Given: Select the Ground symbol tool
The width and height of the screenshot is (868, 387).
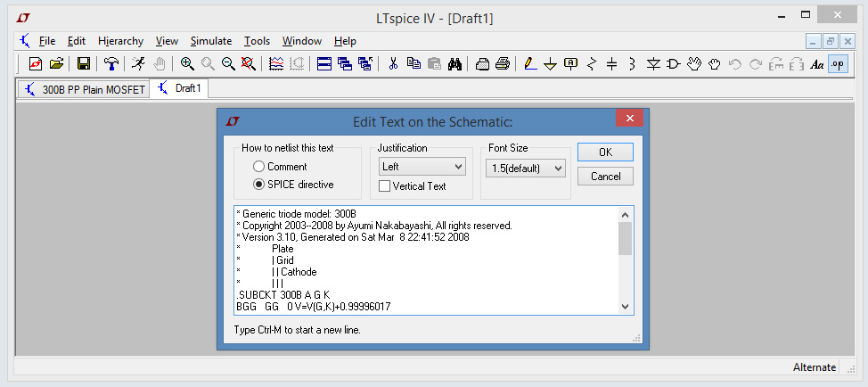Looking at the screenshot, I should pyautogui.click(x=550, y=63).
